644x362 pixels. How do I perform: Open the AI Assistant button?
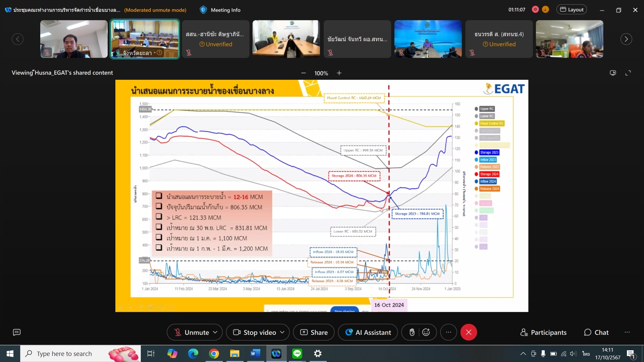tap(368, 332)
